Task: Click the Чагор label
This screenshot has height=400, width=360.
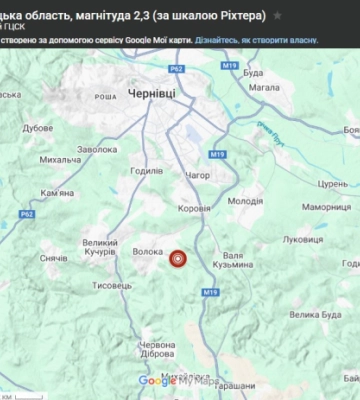Action: [198, 175]
